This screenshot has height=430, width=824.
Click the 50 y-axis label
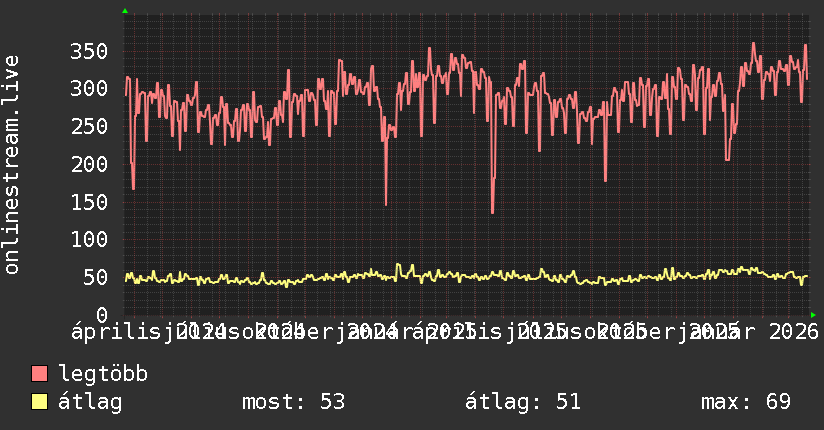(x=95, y=278)
